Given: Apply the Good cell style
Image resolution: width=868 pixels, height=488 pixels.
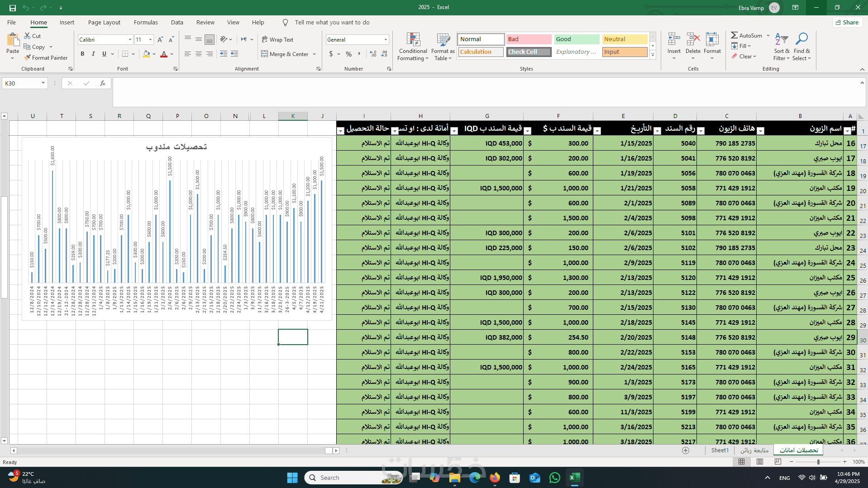Looking at the screenshot, I should (577, 39).
